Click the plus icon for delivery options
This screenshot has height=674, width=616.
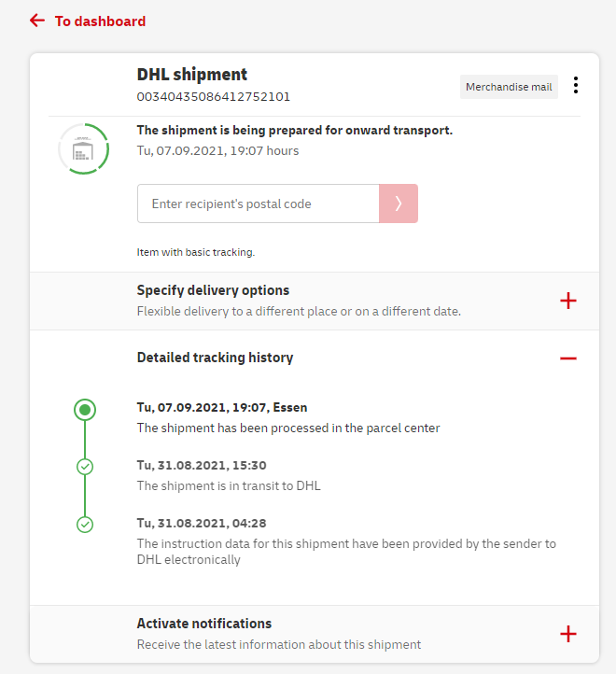coord(567,301)
